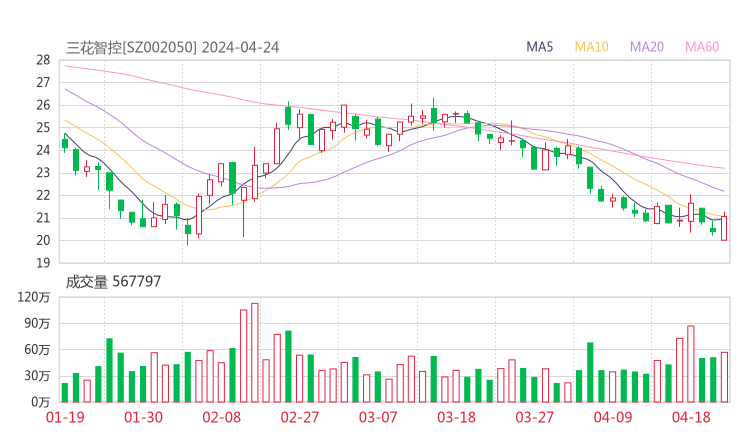Click the price axis value 27
The height and width of the screenshot is (440, 740).
click(43, 83)
